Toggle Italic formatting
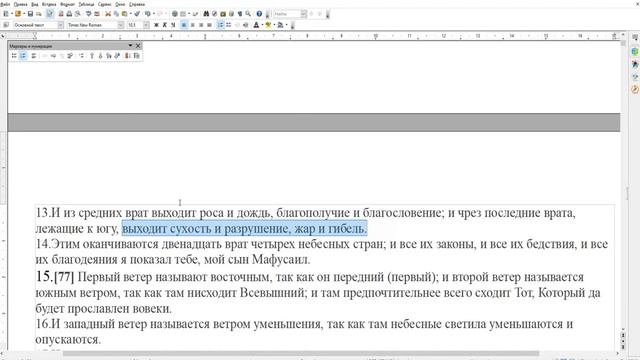Viewport: 640px width, 360px height. (x=164, y=25)
